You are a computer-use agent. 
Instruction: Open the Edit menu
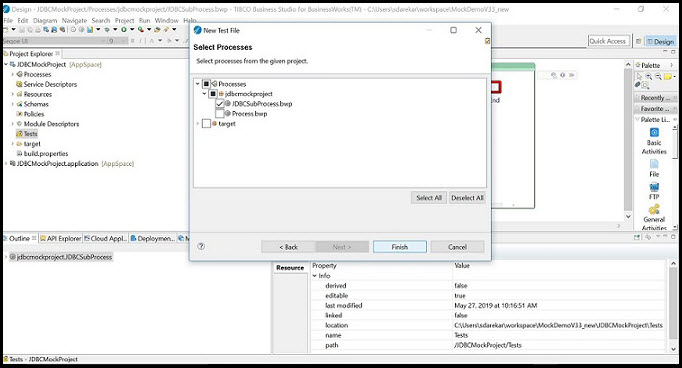[x=23, y=20]
